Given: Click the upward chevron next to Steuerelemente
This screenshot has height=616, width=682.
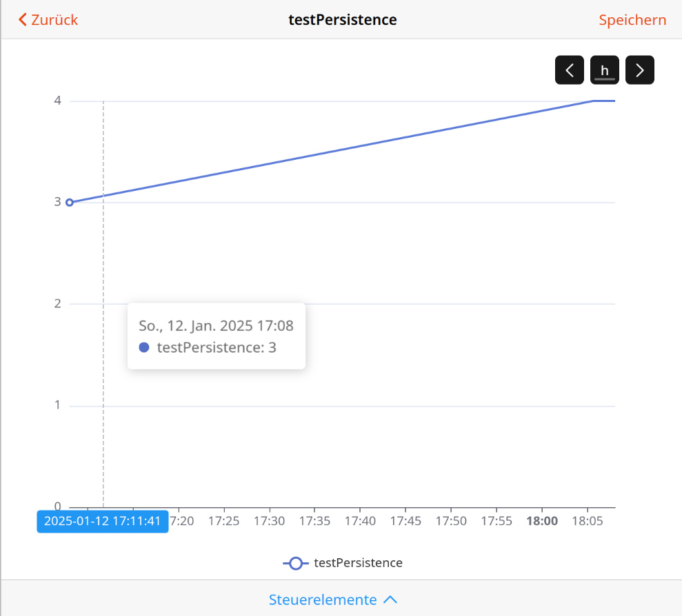Looking at the screenshot, I should pyautogui.click(x=390, y=599).
